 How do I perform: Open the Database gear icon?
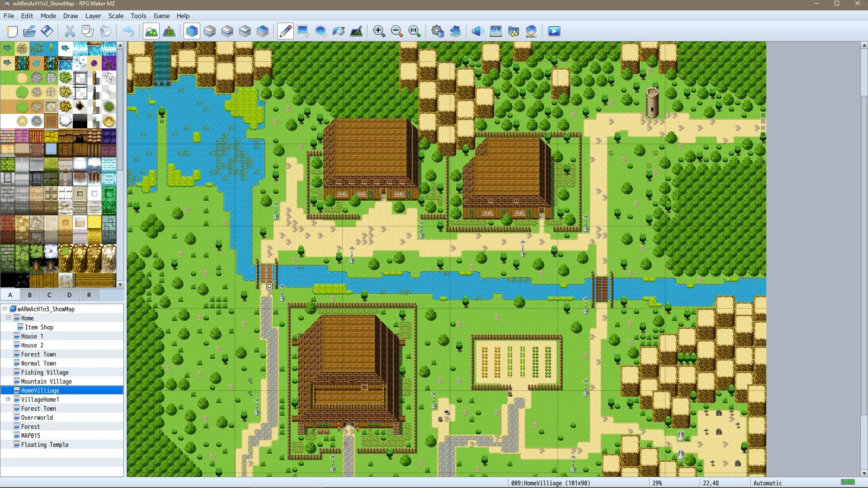click(x=437, y=31)
